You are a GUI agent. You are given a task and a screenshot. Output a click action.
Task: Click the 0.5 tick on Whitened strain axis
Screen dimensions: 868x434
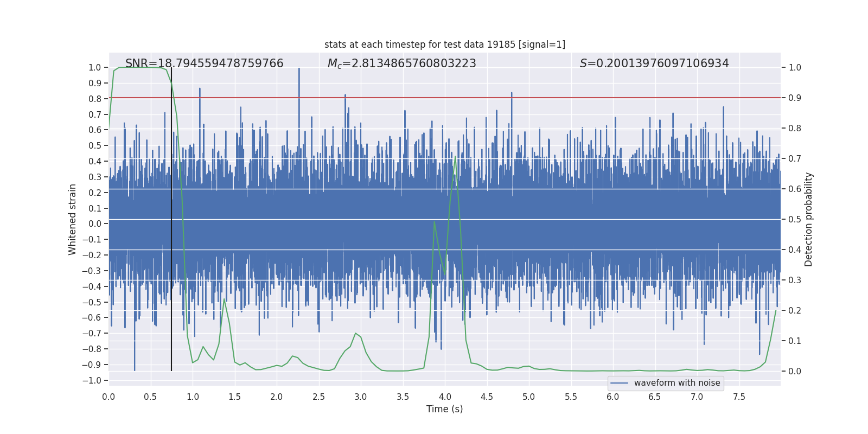point(95,146)
